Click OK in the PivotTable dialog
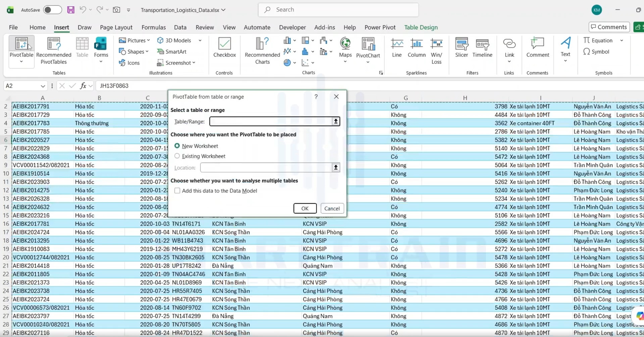This screenshot has height=337, width=644. pyautogui.click(x=305, y=208)
